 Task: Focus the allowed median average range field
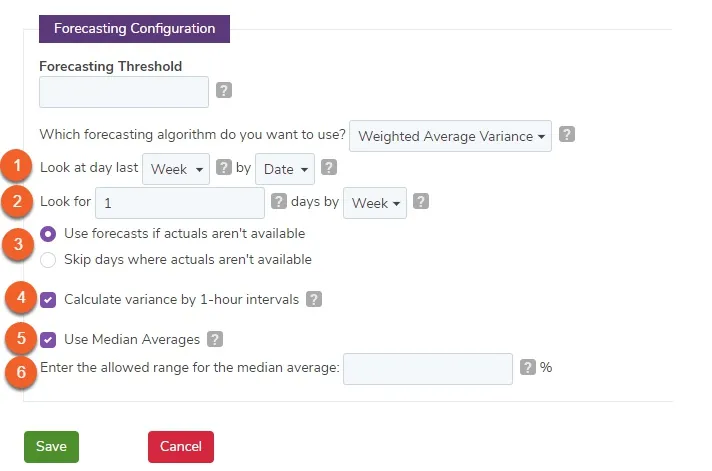[x=428, y=369]
